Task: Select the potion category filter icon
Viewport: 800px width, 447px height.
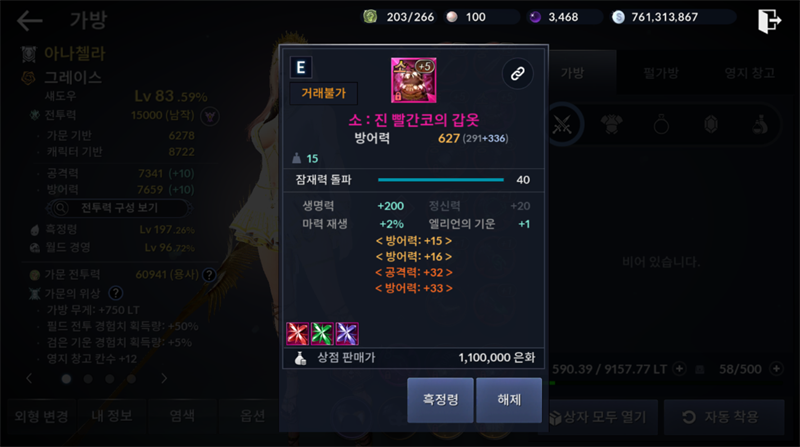Action: (x=760, y=124)
